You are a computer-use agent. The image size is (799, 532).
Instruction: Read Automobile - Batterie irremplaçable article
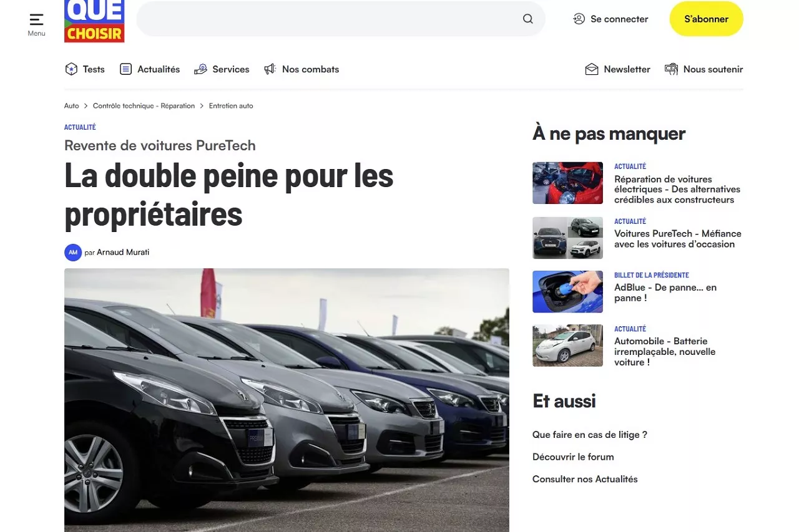665,352
